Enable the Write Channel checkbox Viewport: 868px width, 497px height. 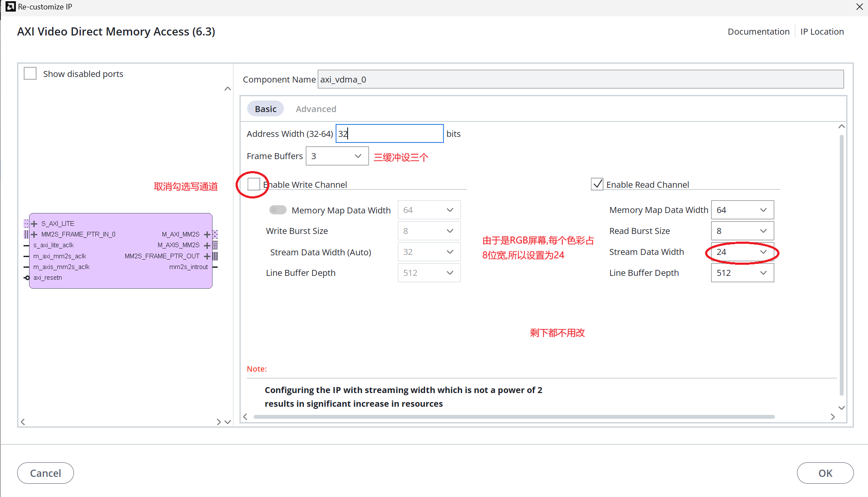(254, 184)
